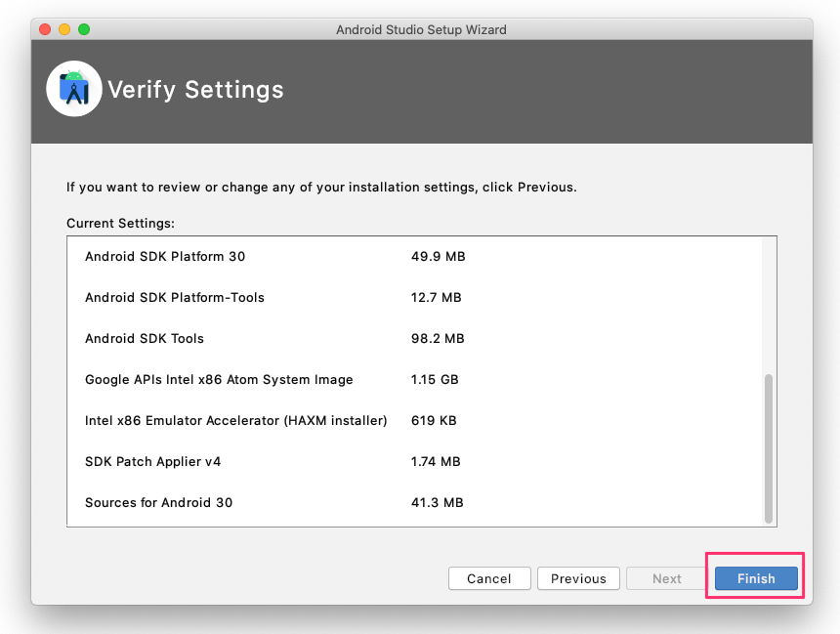Click the 41.3 MB size value
Viewport: 840px width, 634px height.
click(438, 502)
